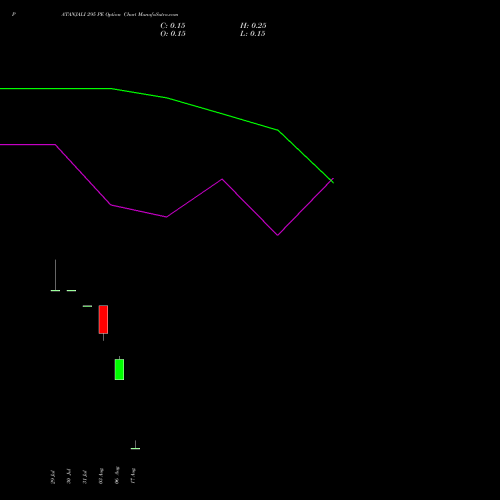Click the '06 Aug' date axis label

click(x=117, y=475)
